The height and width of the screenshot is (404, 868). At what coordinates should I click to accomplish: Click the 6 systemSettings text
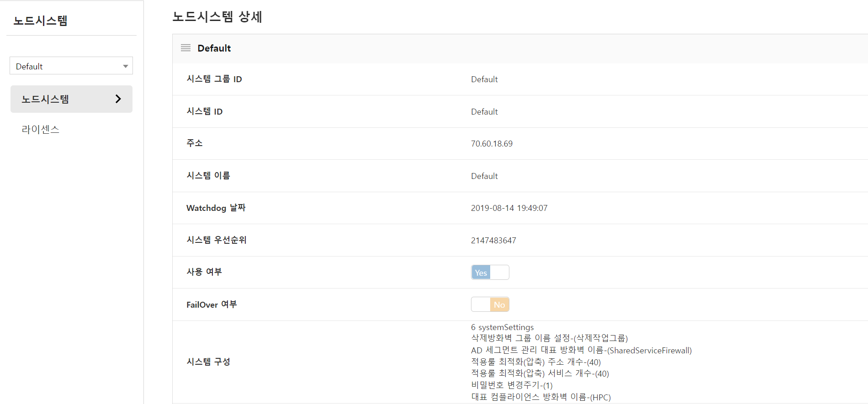502,327
